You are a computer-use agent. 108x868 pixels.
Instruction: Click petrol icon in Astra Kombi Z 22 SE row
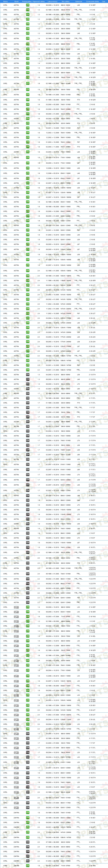tap(28, 728)
